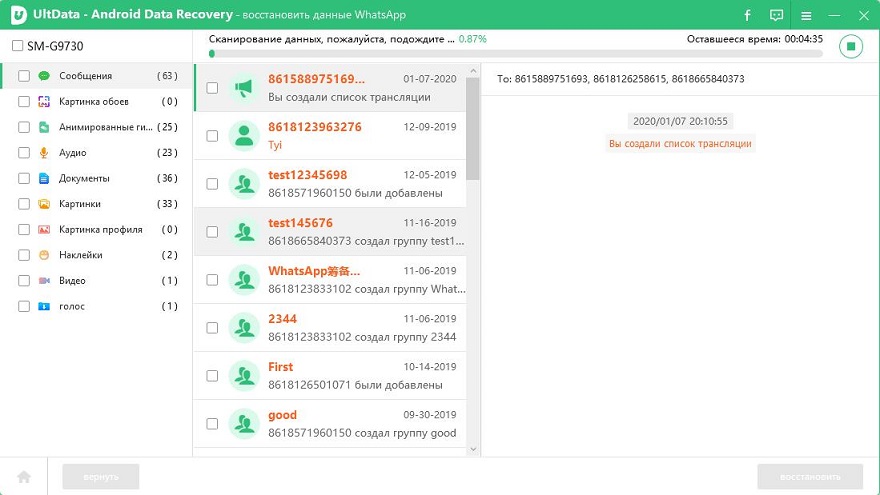Select checkbox for chat First
Screen dimensions: 880x495
click(x=212, y=375)
